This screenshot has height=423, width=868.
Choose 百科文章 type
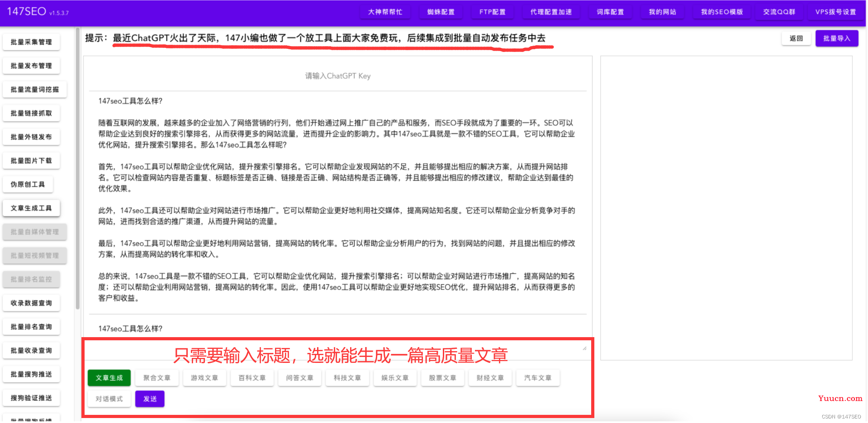pos(252,378)
